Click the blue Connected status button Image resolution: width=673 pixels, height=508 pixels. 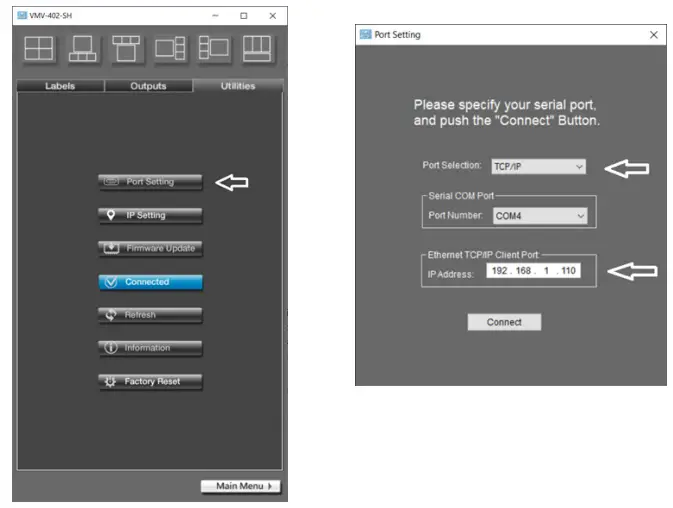150,282
